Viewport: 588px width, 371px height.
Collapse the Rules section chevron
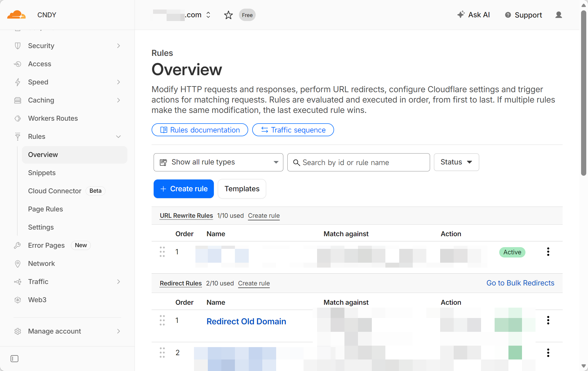pos(118,137)
